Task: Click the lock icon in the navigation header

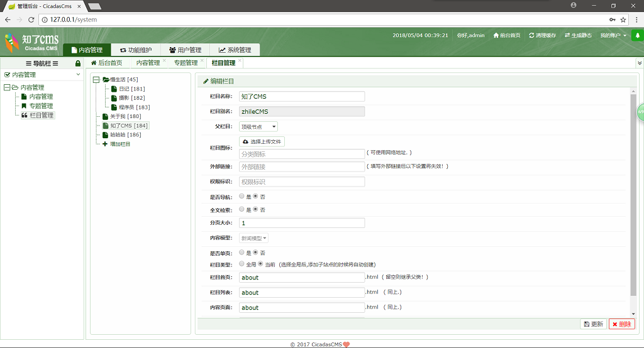Action: pyautogui.click(x=78, y=63)
